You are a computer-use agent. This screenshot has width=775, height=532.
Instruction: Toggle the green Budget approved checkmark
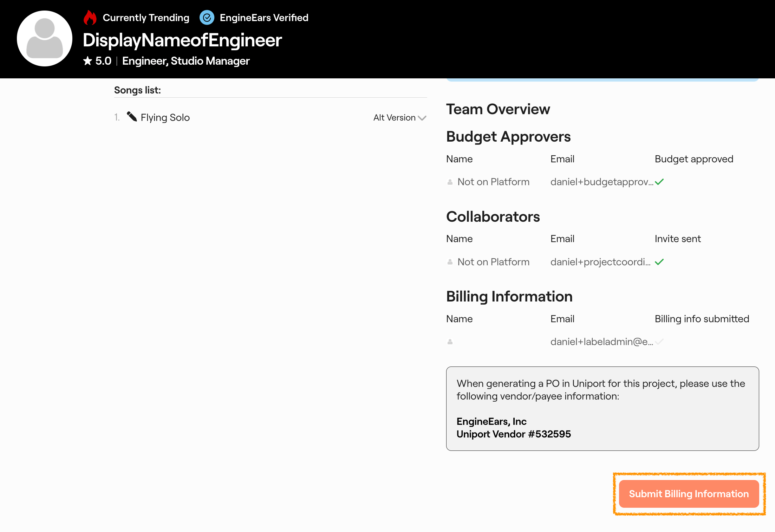pyautogui.click(x=660, y=182)
